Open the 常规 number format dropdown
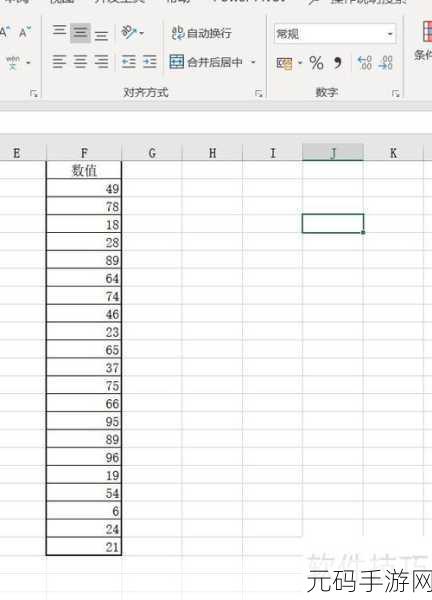Screen dimensions: 432x600 (390, 34)
